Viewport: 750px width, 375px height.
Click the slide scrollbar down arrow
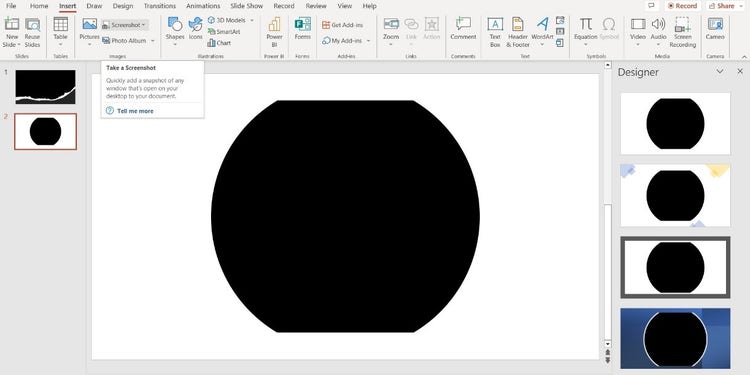click(x=607, y=343)
